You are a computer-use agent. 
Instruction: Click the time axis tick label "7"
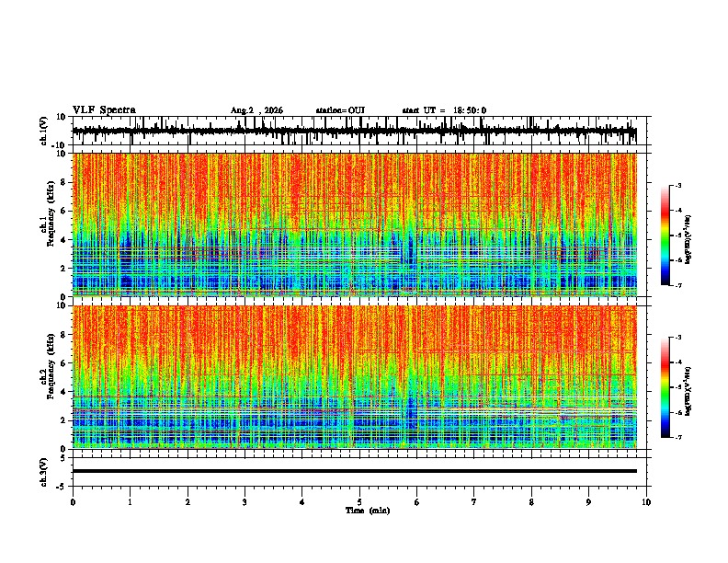click(x=474, y=502)
